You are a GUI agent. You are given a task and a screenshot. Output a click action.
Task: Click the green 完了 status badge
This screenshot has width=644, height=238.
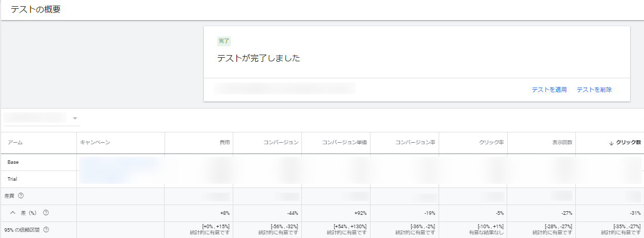[x=224, y=41]
